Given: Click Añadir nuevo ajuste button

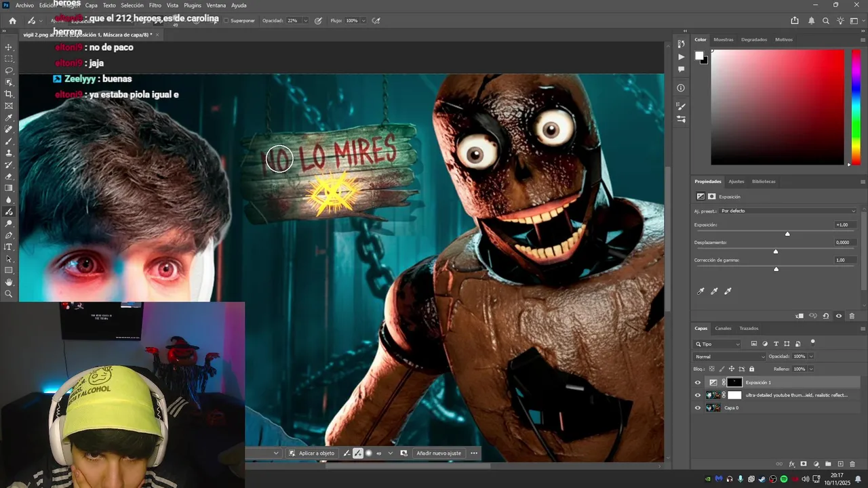Looking at the screenshot, I should click(x=439, y=453).
